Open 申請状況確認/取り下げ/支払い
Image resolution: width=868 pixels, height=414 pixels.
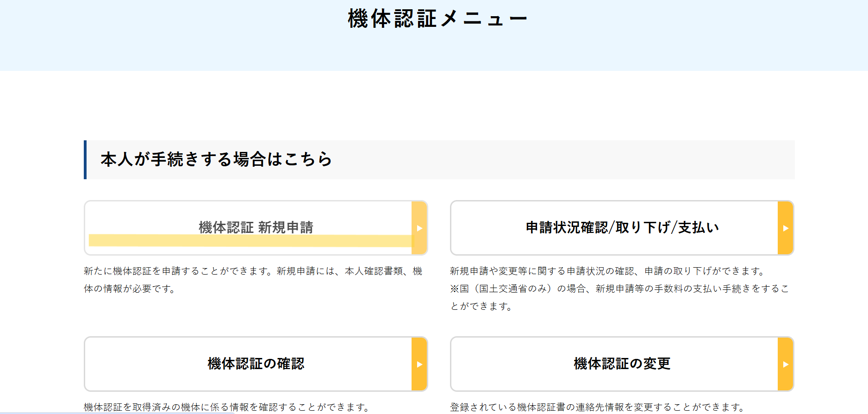622,227
